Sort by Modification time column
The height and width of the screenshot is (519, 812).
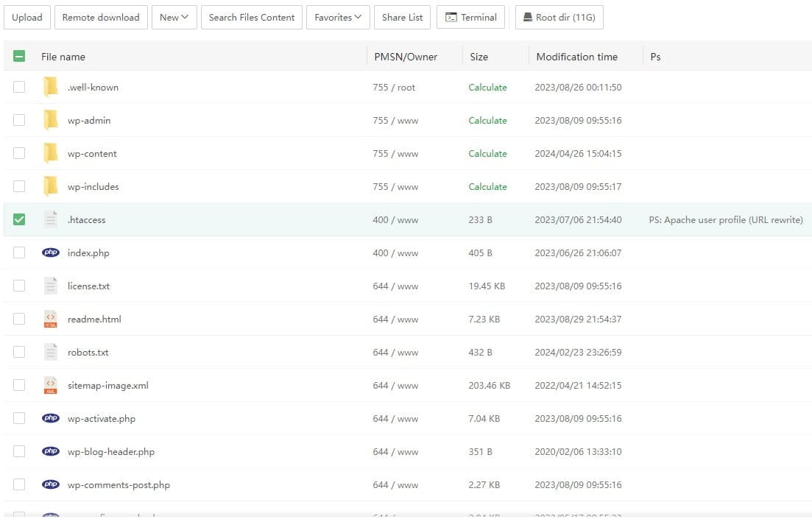pyautogui.click(x=577, y=57)
